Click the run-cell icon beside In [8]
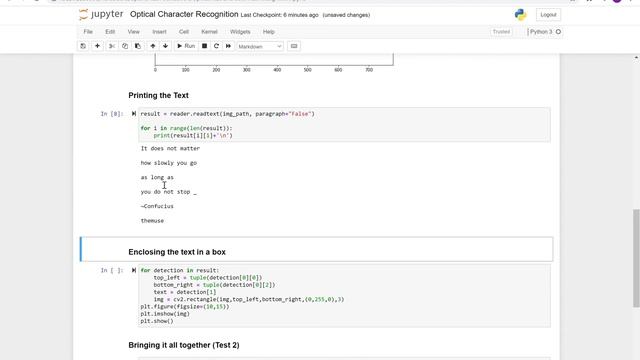This screenshot has height=360, width=640. click(133, 114)
